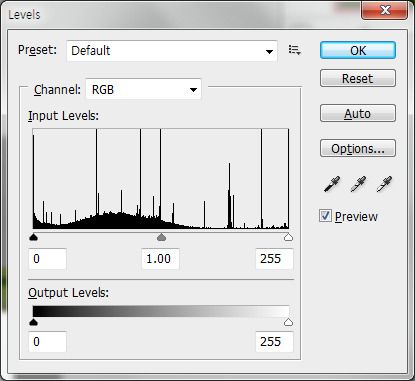Toggle the Preview checkbox
This screenshot has height=381, width=415.
325,216
